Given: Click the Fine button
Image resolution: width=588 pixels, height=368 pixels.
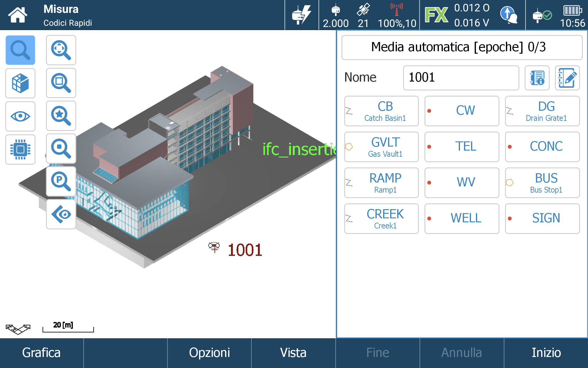Looking at the screenshot, I should [378, 353].
